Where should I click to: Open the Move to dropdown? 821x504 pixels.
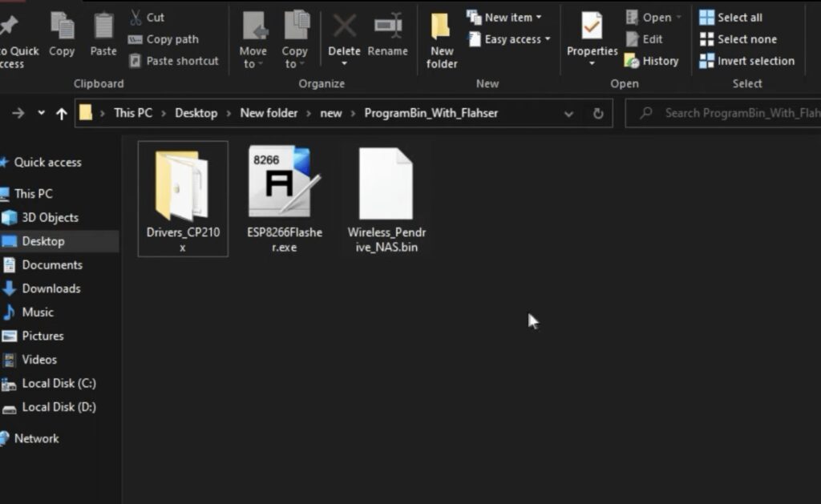click(x=253, y=40)
